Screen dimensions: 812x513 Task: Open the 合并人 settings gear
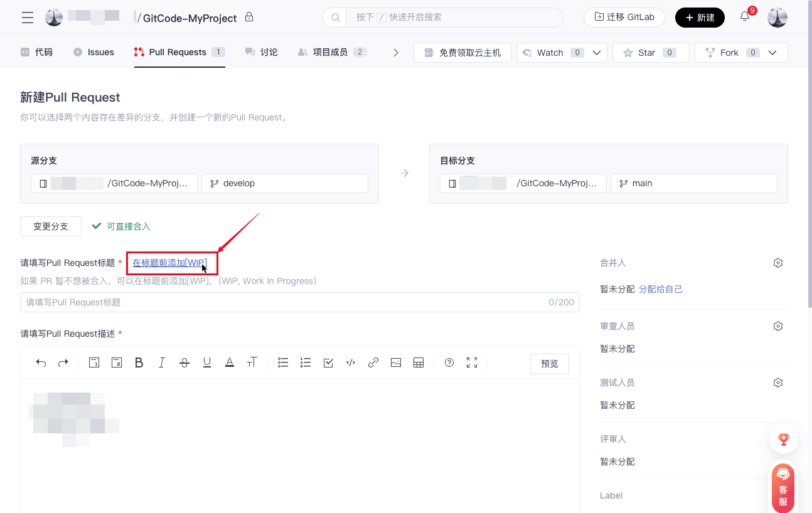(x=778, y=263)
